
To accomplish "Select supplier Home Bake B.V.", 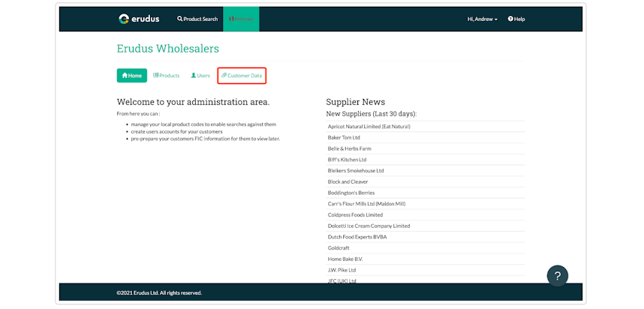I will [425, 259].
